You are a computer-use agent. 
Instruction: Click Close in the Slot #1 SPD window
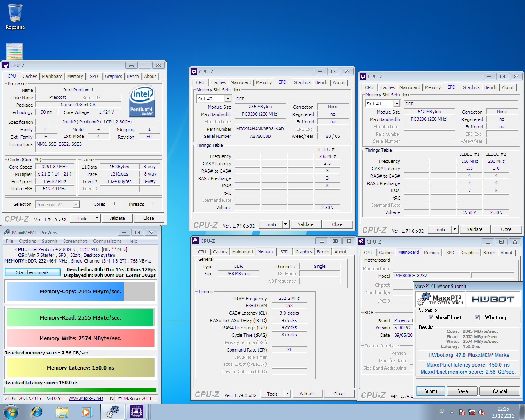[x=506, y=229]
